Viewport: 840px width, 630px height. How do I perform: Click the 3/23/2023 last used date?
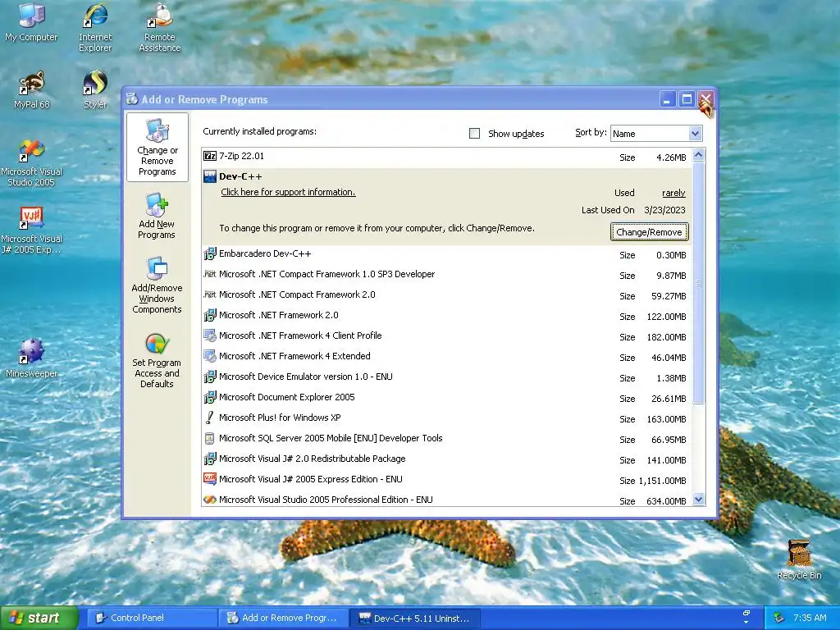coord(664,210)
